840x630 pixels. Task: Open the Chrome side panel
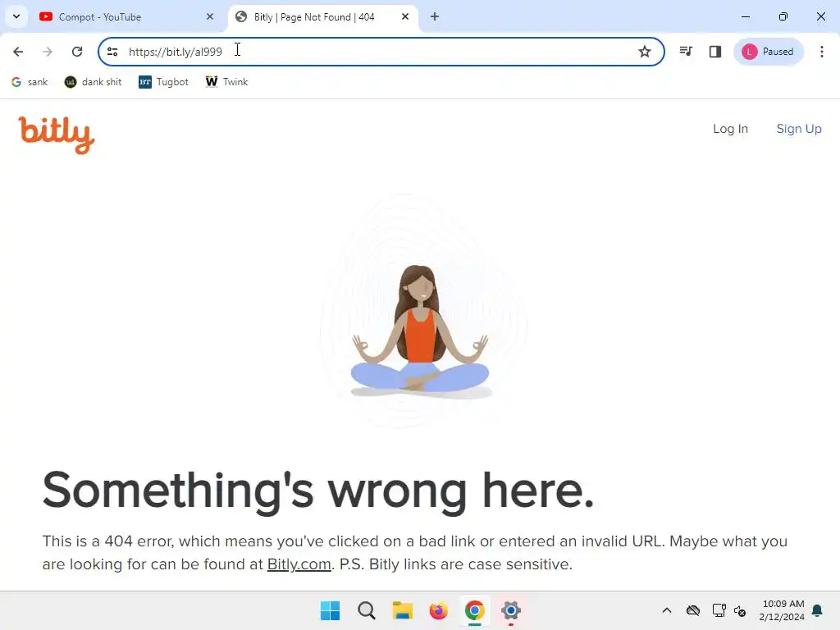click(x=715, y=52)
